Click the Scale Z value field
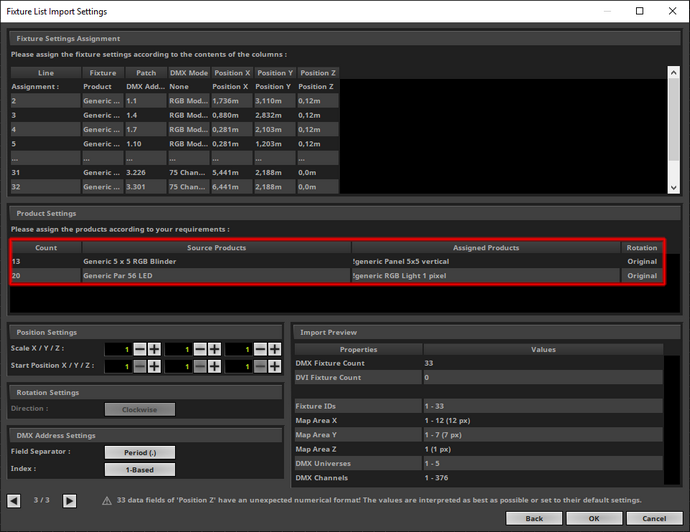Image resolution: width=690 pixels, height=532 pixels. (x=239, y=349)
